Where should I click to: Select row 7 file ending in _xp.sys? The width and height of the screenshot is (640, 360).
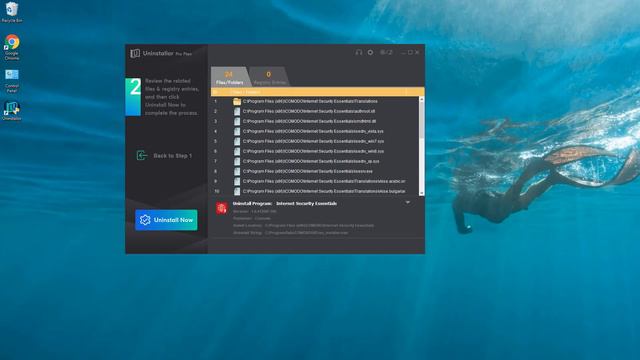(x=315, y=161)
